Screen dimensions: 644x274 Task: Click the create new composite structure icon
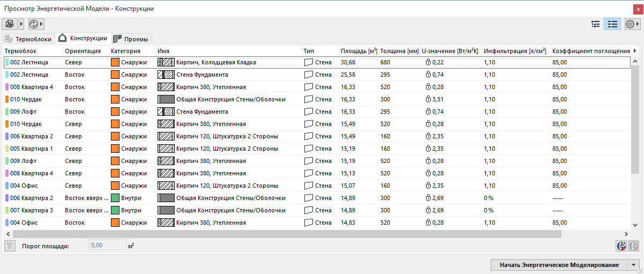pos(621,246)
